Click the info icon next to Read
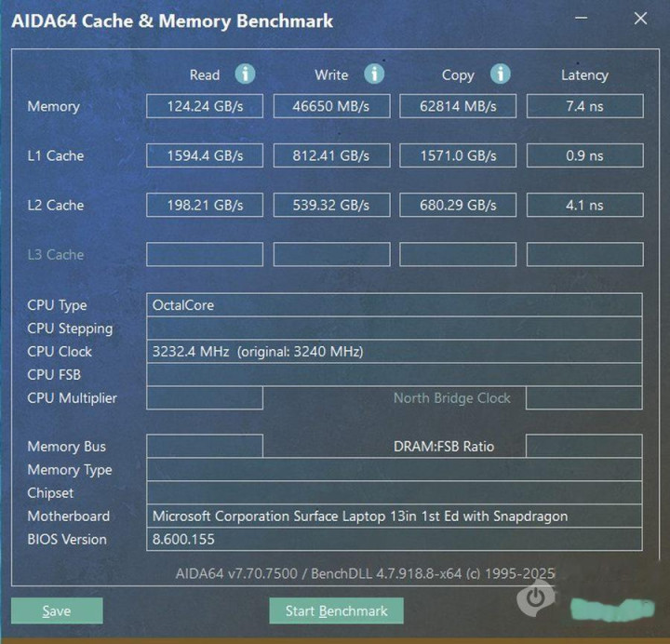670x644 pixels. [246, 74]
